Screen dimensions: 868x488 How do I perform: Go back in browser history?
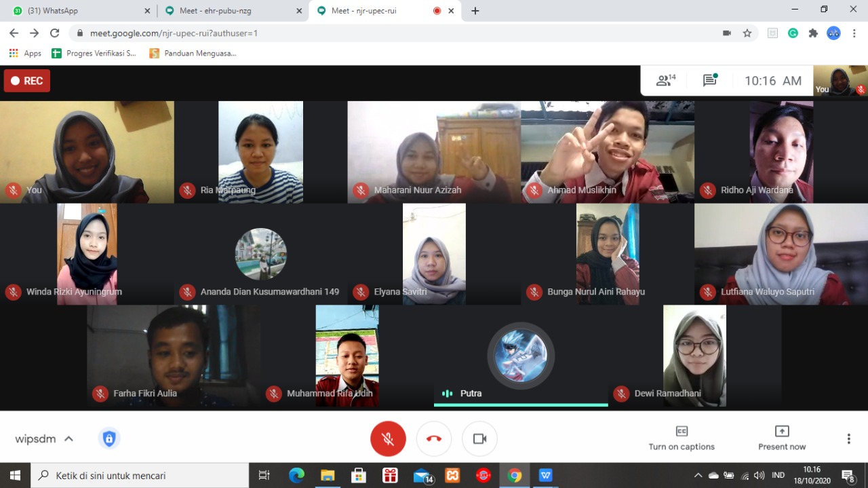coord(14,33)
